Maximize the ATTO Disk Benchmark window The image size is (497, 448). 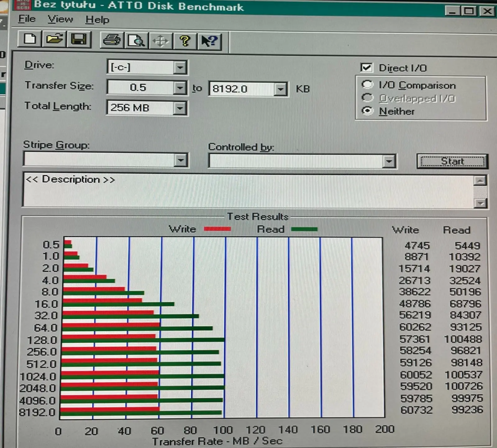pos(469,11)
